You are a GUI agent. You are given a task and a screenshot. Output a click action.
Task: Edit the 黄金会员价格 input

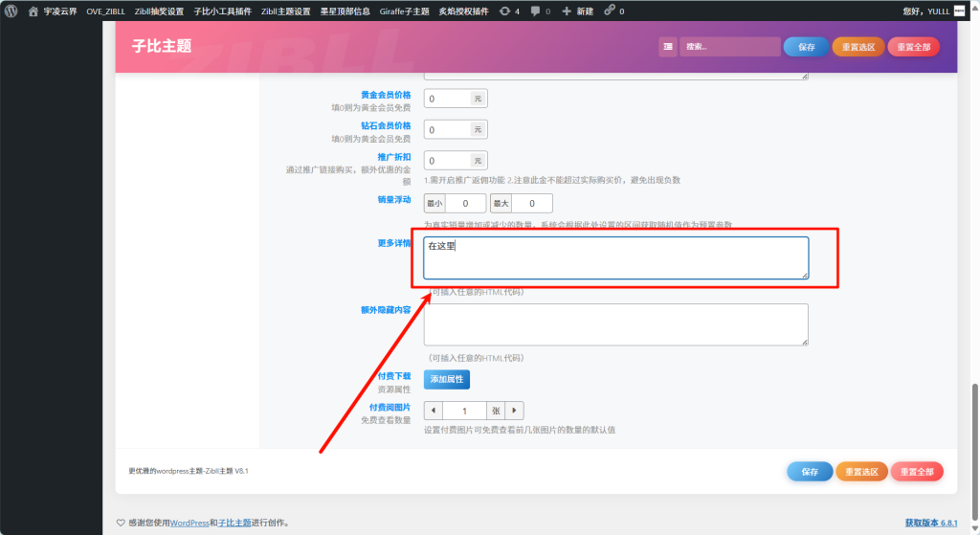[x=448, y=99]
